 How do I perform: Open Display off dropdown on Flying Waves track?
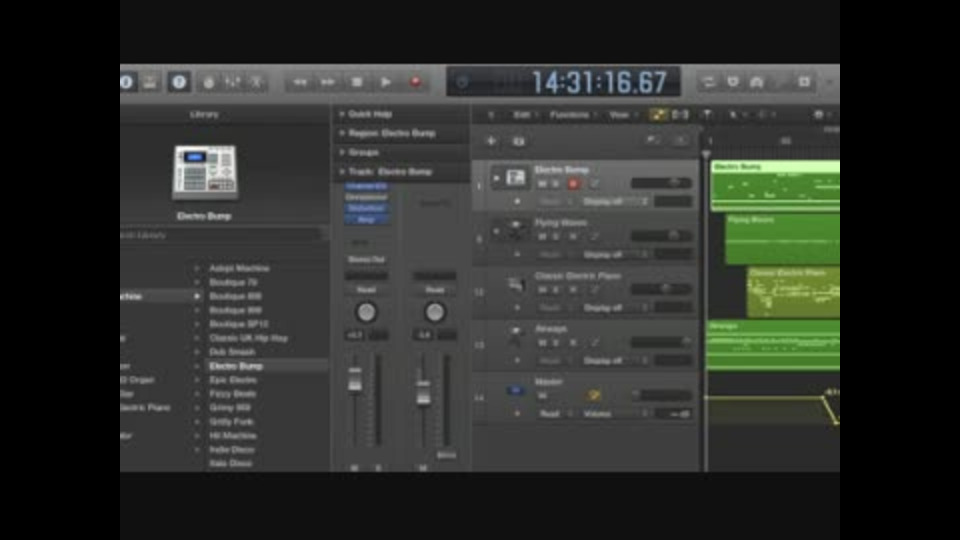615,254
